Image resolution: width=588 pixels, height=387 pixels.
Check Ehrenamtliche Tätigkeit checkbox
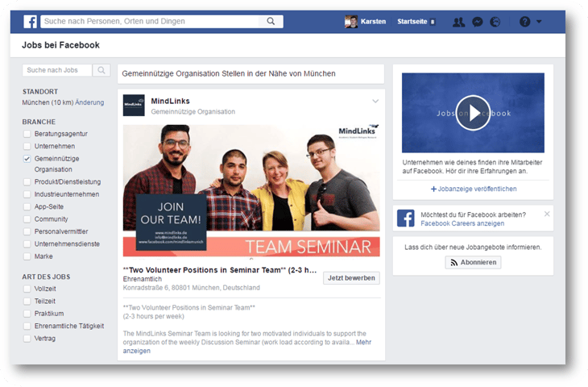27,327
